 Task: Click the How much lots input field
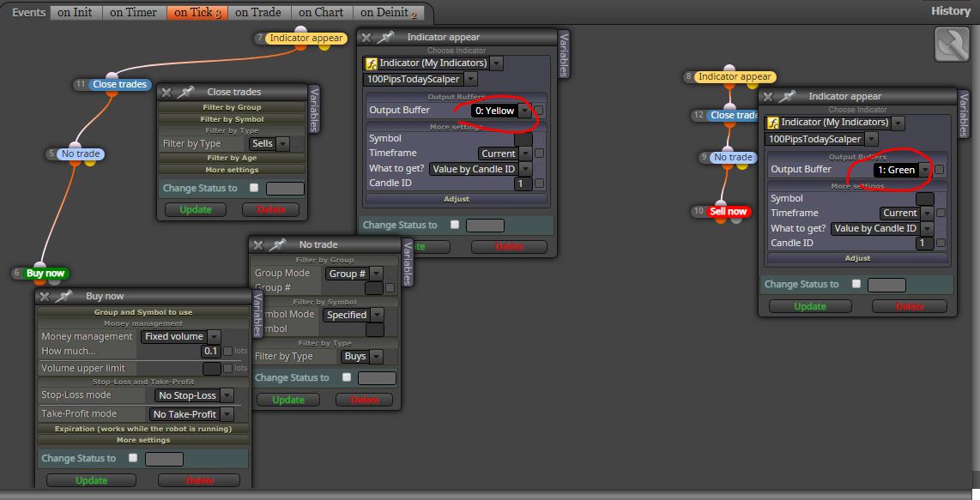[x=210, y=352]
